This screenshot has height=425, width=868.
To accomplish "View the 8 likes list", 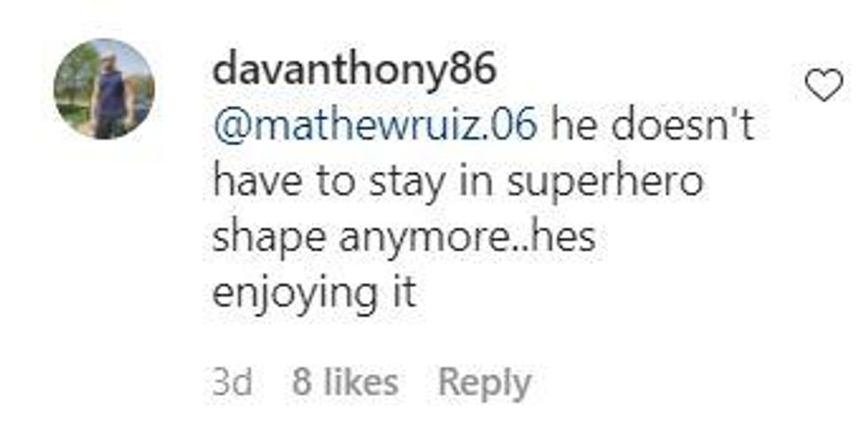I will [345, 382].
